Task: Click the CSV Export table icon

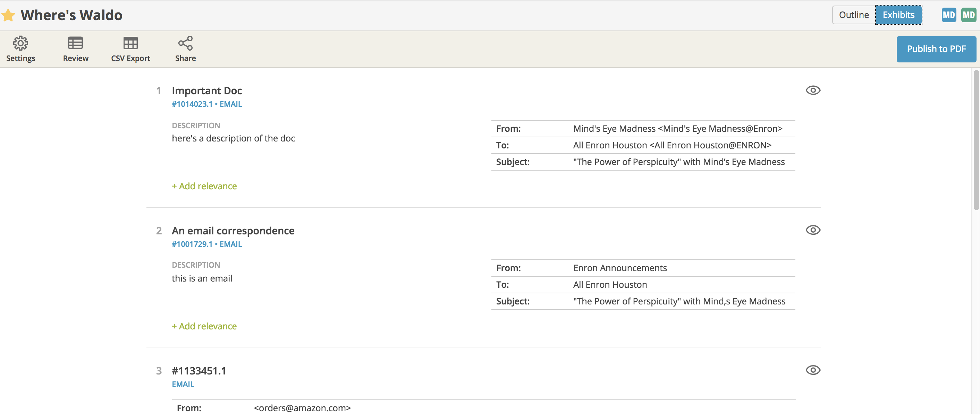Action: click(x=130, y=43)
